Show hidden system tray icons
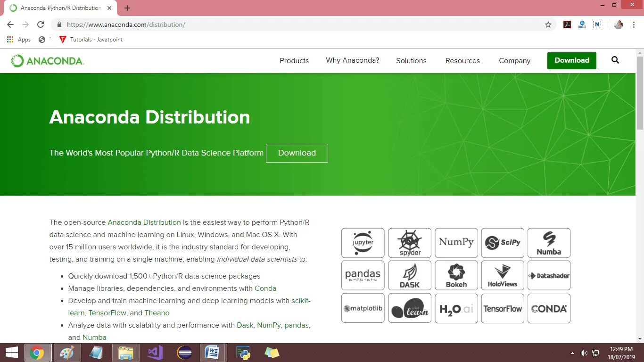Image resolution: width=644 pixels, height=362 pixels. coord(572,353)
